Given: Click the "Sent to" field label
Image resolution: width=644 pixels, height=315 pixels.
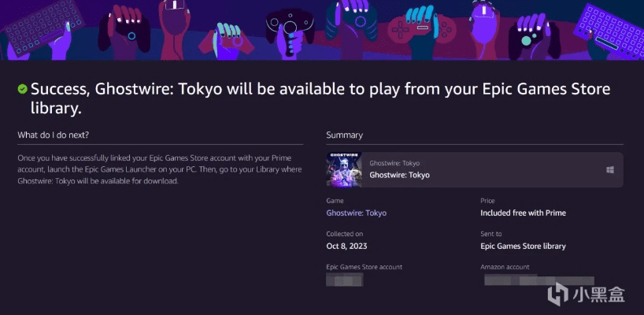Looking at the screenshot, I should (490, 234).
